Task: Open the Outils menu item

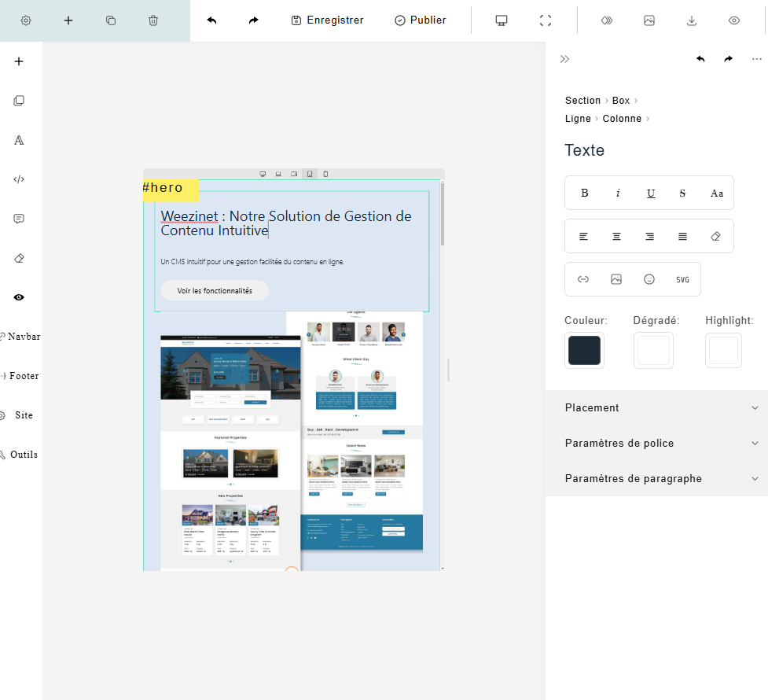Action: 20,455
